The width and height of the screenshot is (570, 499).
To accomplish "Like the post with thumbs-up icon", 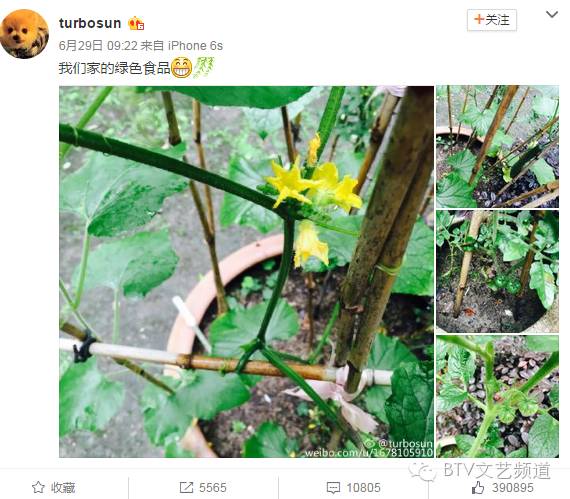I will [478, 487].
